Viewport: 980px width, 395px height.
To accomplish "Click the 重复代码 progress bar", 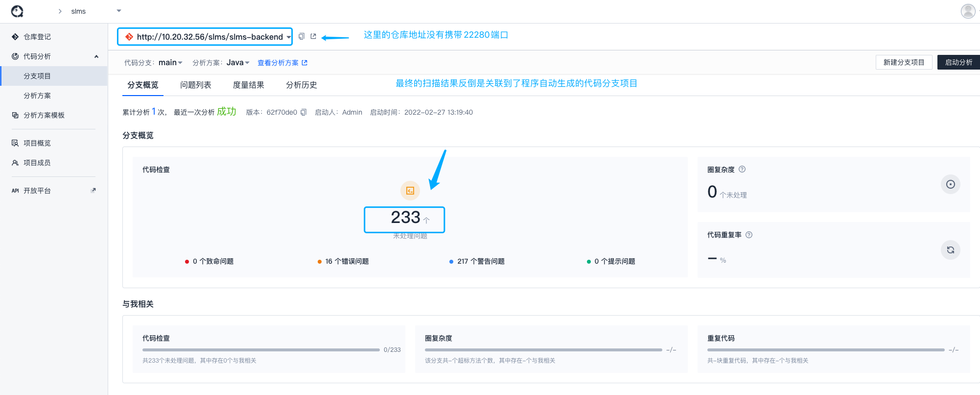I will click(826, 350).
